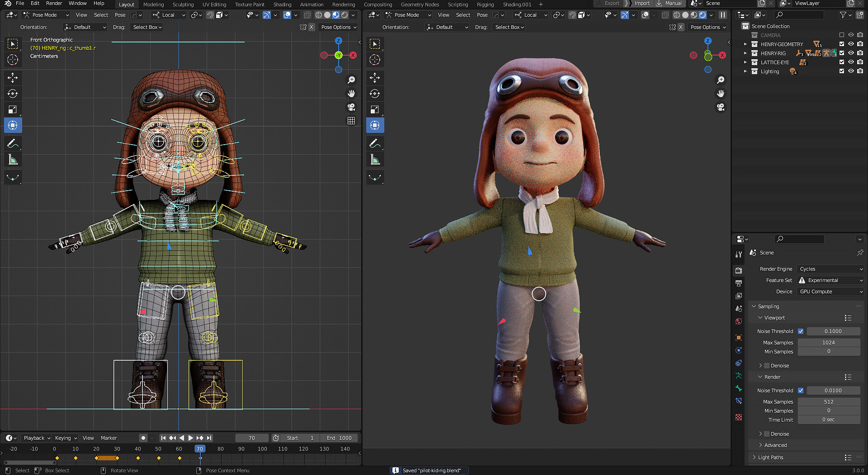
Task: Choose the Annotate tool
Action: click(x=13, y=143)
